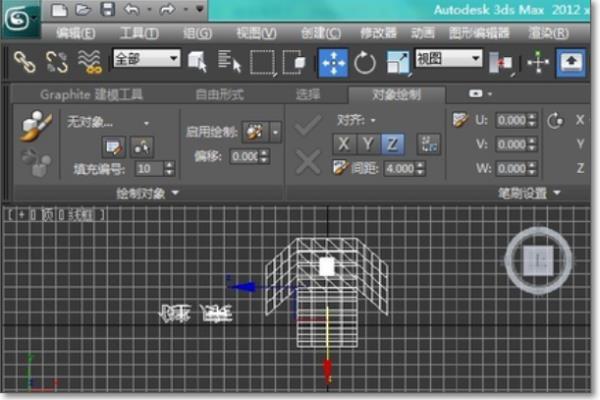The height and width of the screenshot is (400, 600).
Task: Customize quick access toolbar arrow
Action: tap(199, 9)
